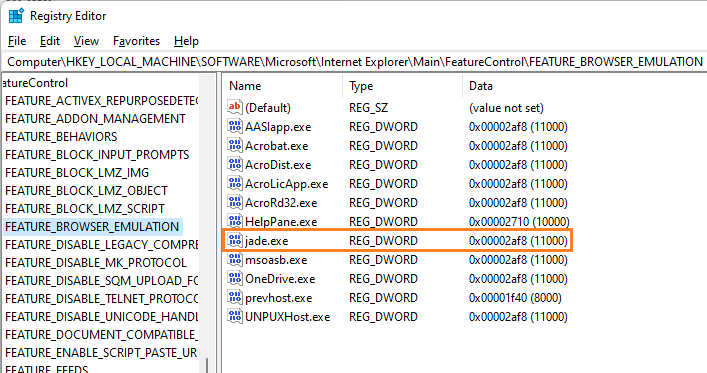Select the AcroLicApp.exe value name

tap(286, 184)
